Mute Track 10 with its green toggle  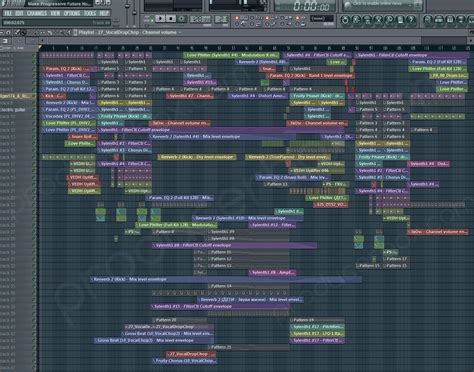click(x=34, y=116)
